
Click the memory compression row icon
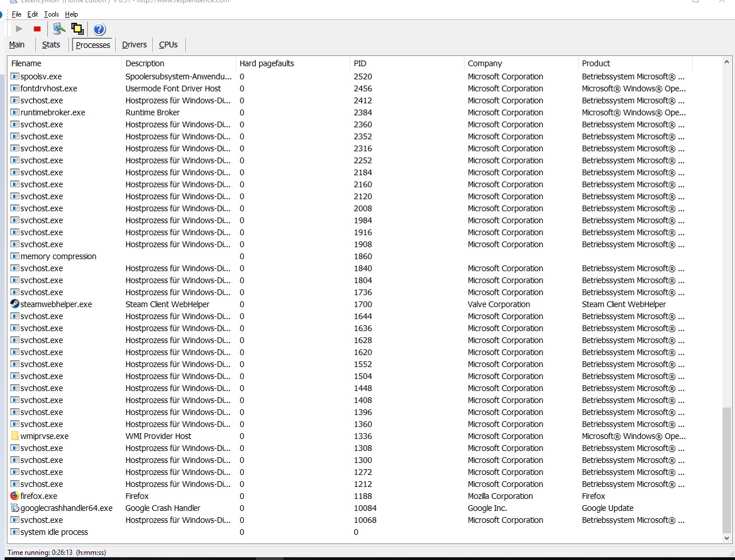click(x=15, y=256)
